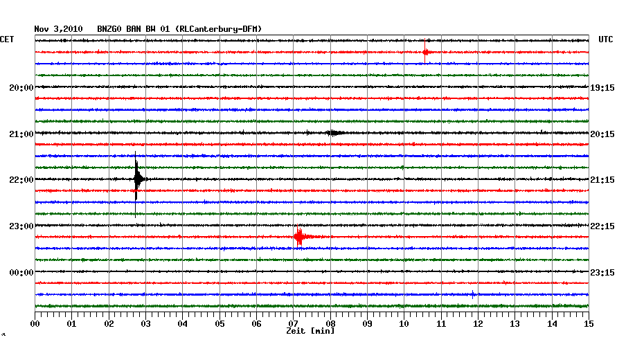This screenshot has width=644, height=342.
Task: Click the 00 minute tick label
Action: (35, 323)
